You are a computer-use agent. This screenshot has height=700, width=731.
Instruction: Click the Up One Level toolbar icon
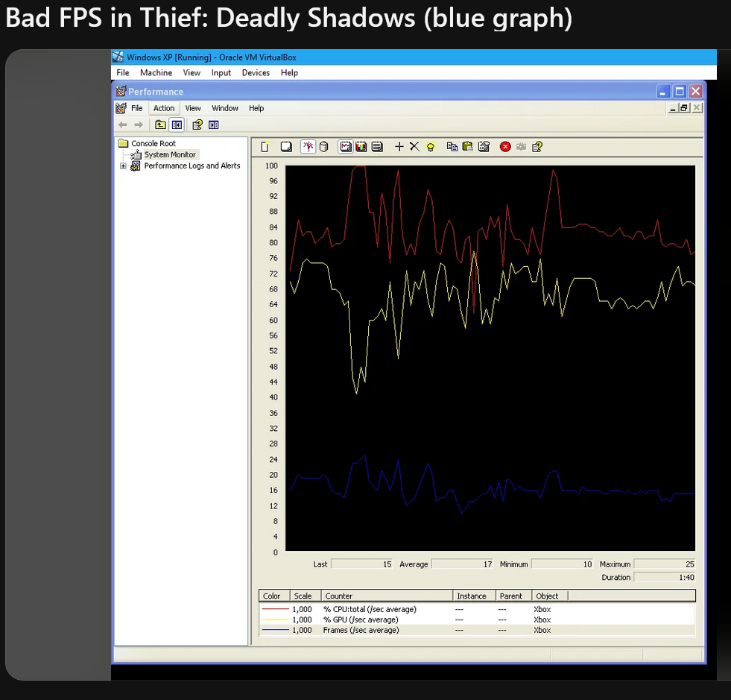pyautogui.click(x=160, y=124)
